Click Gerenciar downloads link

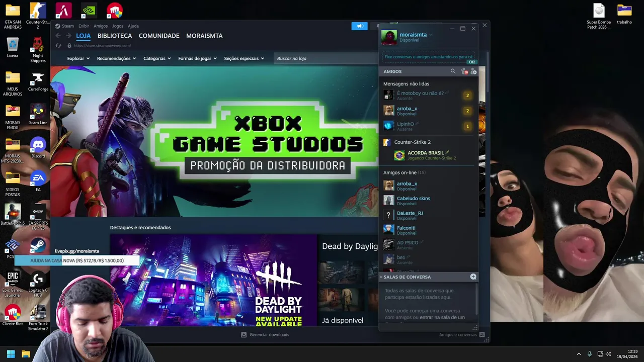(x=269, y=335)
